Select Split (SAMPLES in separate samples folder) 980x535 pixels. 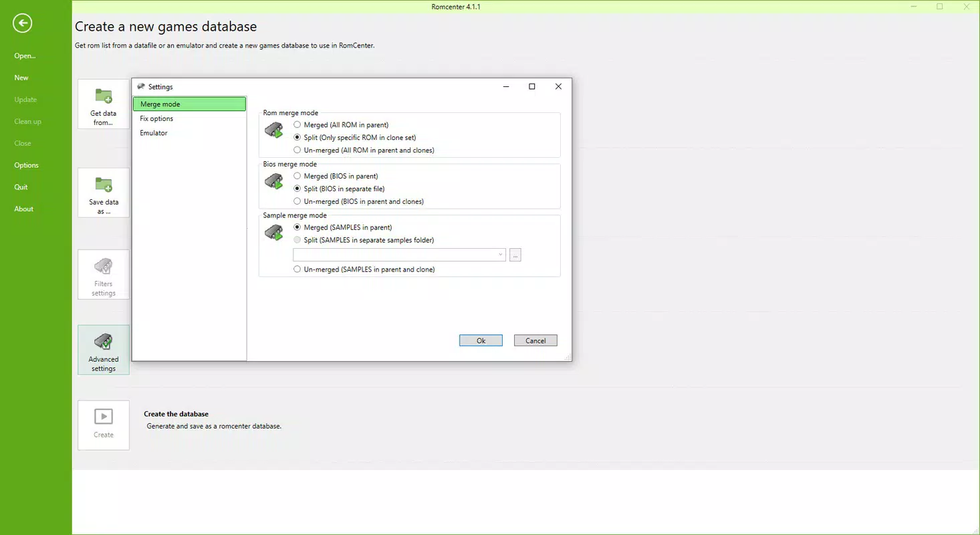click(364, 240)
